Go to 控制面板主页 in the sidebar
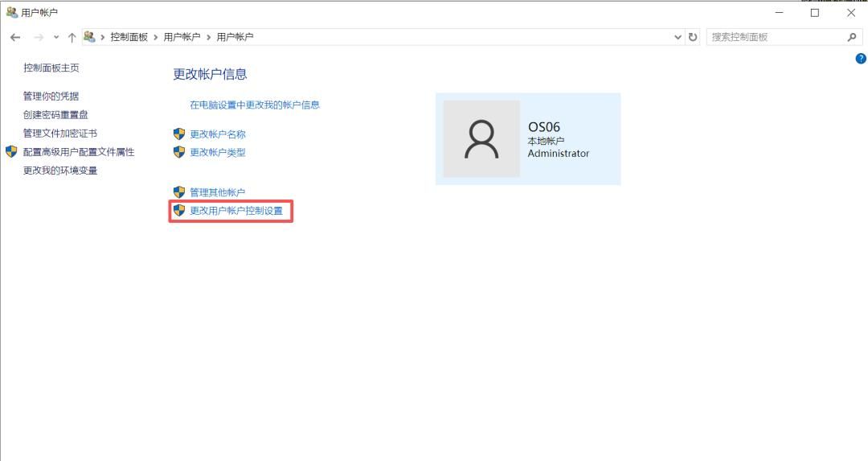This screenshot has width=868, height=461. tap(51, 68)
